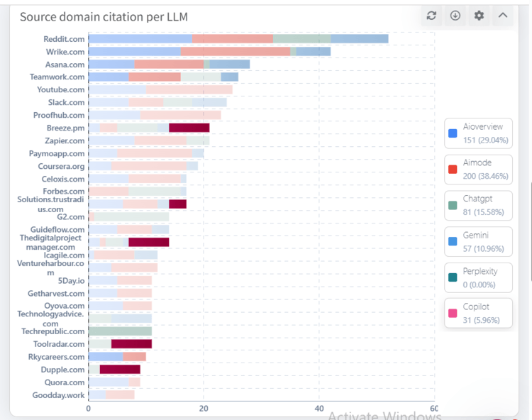The image size is (532, 420).
Task: Click the Gemini segment of Asana.com bar
Action: point(230,64)
